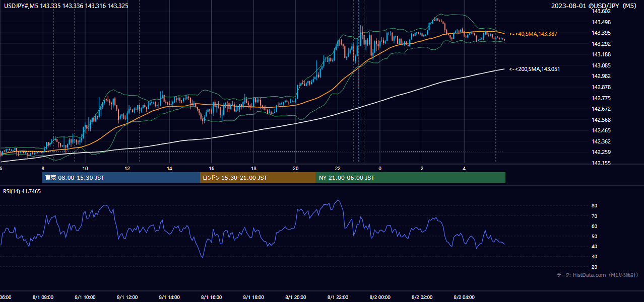The image size is (644, 302).
Task: Click the hour 14 label on chart axis
Action: tap(169, 169)
